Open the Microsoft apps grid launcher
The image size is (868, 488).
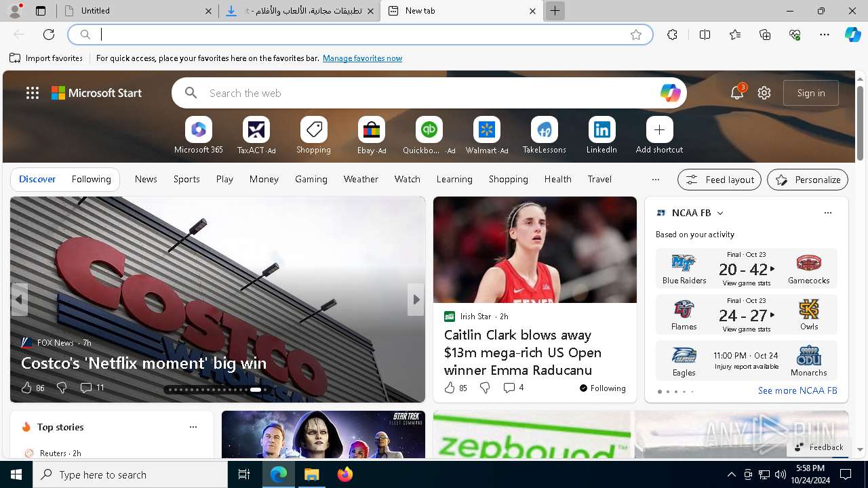pyautogui.click(x=33, y=93)
